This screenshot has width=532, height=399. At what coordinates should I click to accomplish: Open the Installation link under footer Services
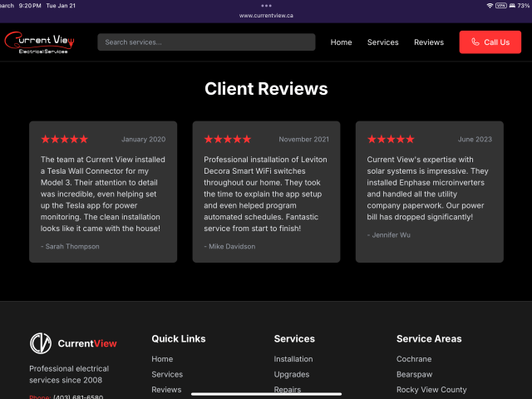(293, 359)
